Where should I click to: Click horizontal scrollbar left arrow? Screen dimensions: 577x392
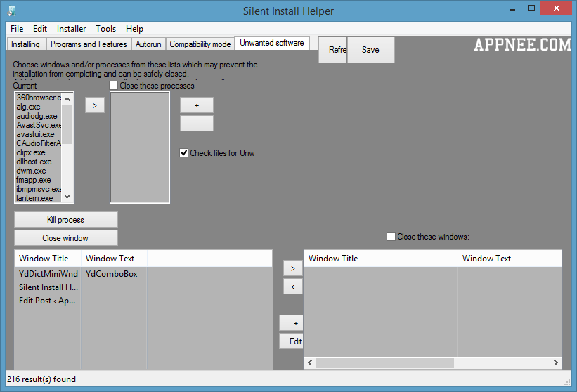(x=310, y=363)
